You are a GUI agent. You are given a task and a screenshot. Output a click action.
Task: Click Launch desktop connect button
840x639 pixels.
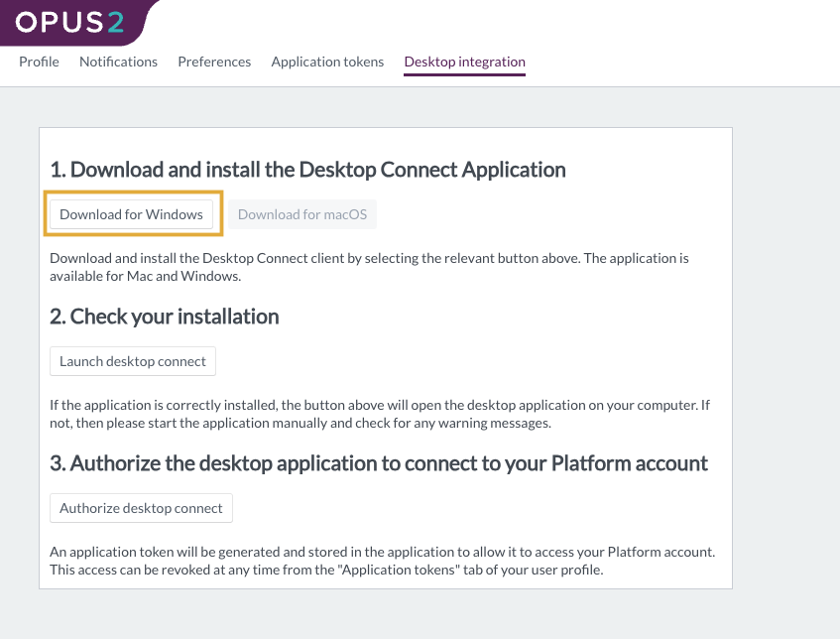(x=133, y=361)
